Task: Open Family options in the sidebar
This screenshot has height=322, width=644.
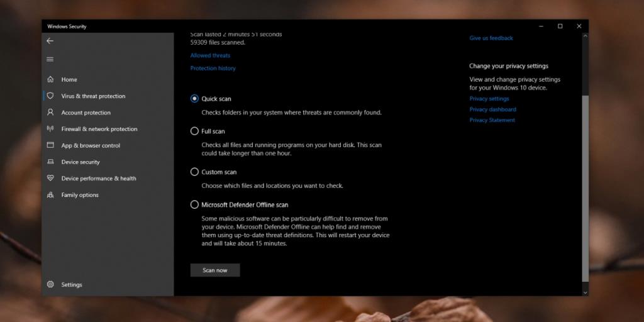Action: coord(79,195)
